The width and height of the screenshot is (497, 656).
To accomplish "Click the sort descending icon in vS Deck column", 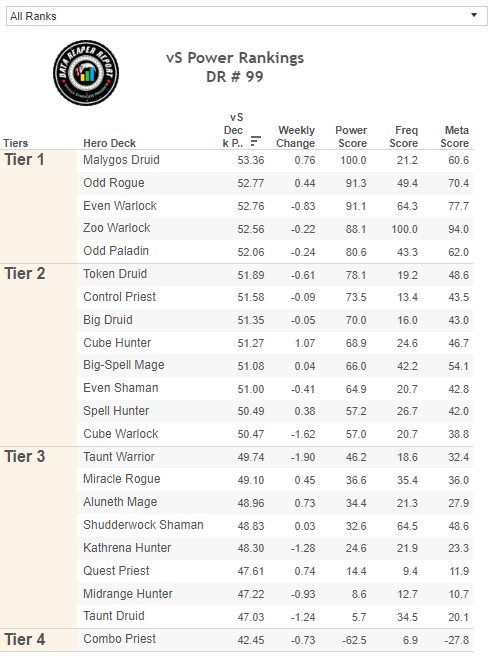I will click(255, 141).
